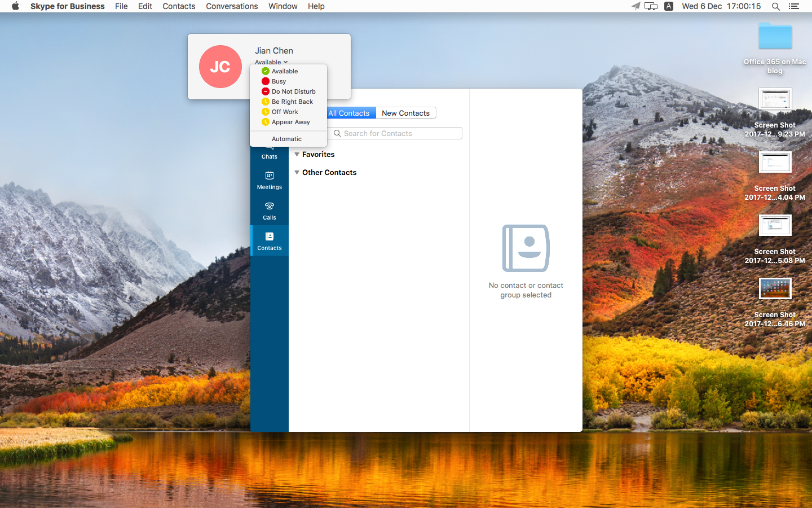
Task: Click the red Busy status icon
Action: point(265,81)
